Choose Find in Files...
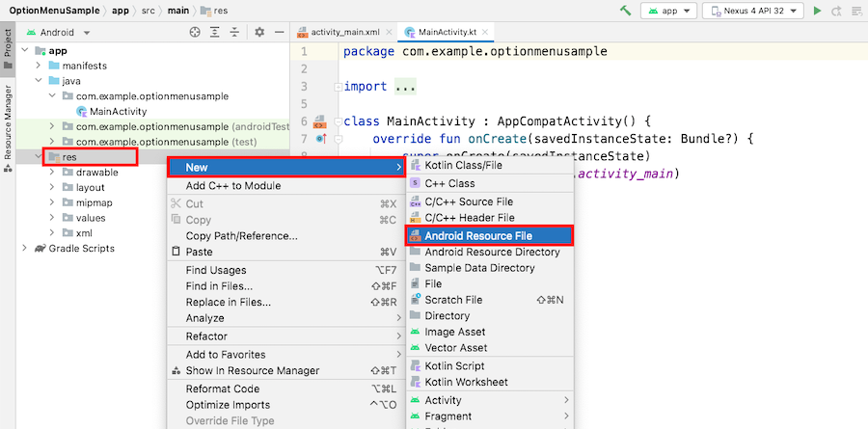 click(286, 286)
